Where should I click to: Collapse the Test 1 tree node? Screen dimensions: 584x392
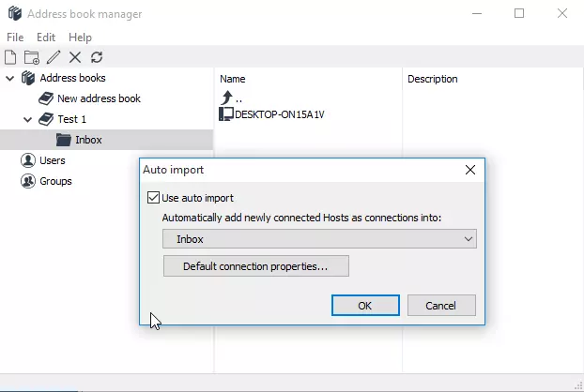click(27, 119)
